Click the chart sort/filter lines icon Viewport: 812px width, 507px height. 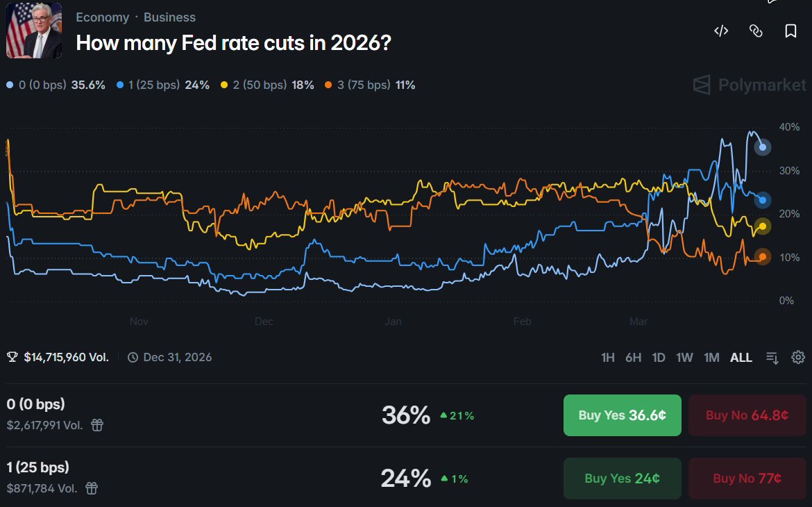772,358
